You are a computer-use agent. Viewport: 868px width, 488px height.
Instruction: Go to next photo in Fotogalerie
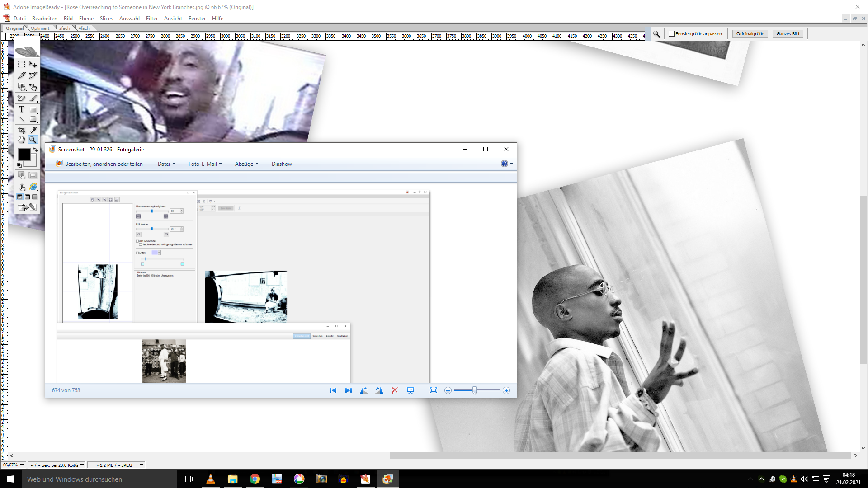pos(348,390)
